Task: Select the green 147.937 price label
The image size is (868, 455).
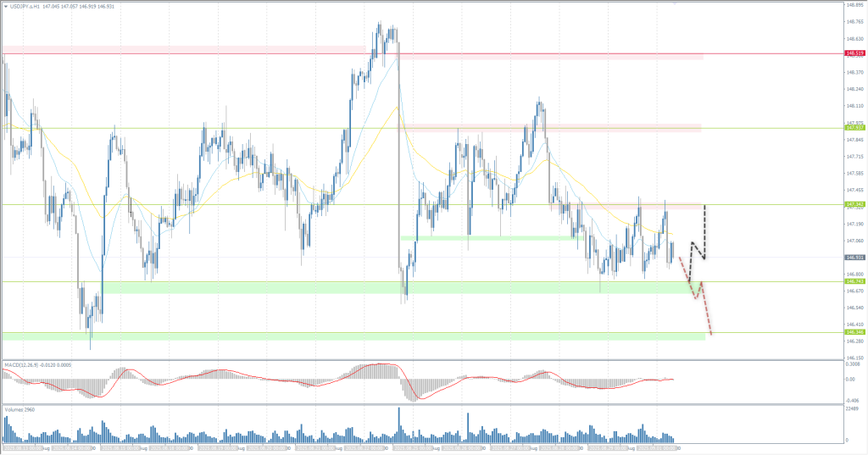Action: point(854,129)
